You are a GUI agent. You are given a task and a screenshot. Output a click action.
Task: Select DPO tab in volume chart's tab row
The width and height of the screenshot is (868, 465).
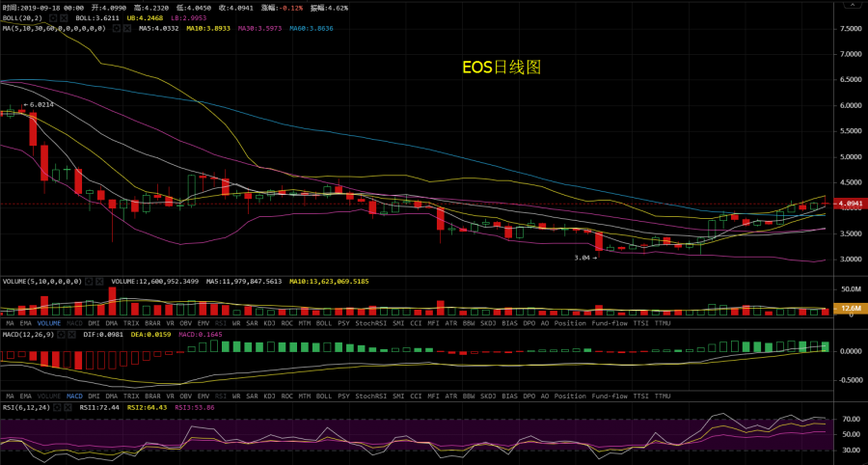pos(529,322)
